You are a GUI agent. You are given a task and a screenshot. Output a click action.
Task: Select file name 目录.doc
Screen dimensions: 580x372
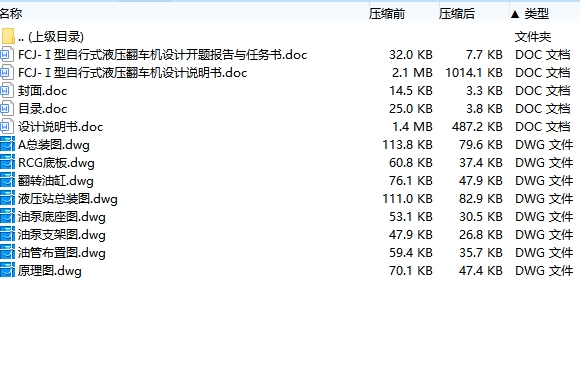(x=43, y=109)
